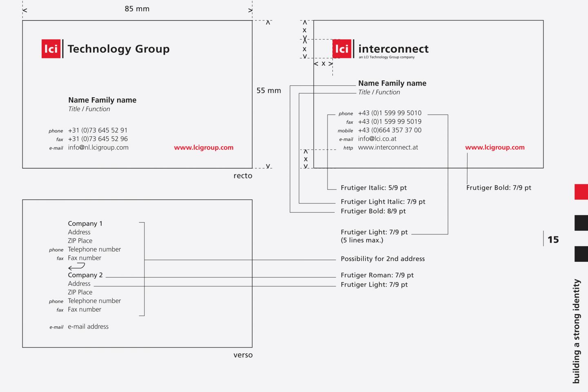This screenshot has width=588, height=392.
Task: Click the red square on the right margin
Action: click(581, 192)
